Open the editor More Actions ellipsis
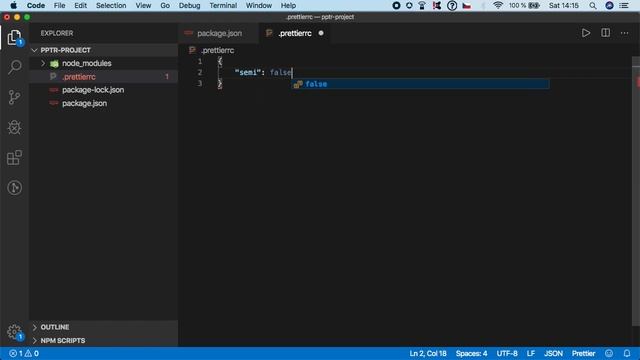This screenshot has height=360, width=640. coord(624,33)
